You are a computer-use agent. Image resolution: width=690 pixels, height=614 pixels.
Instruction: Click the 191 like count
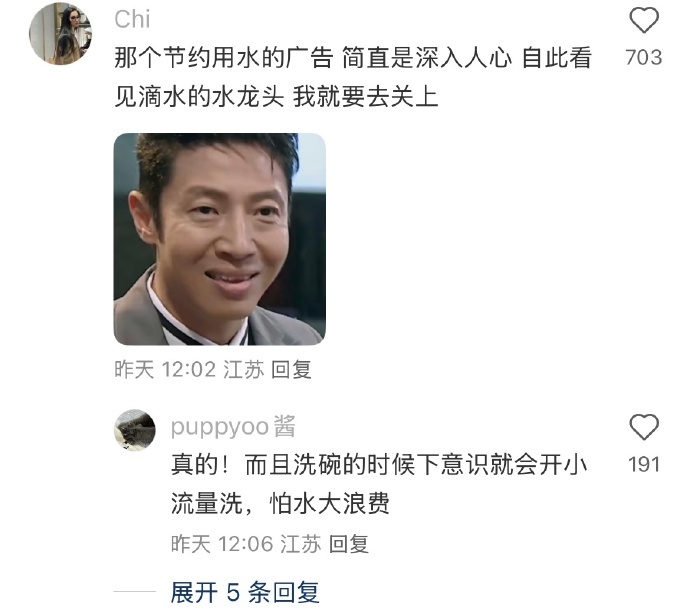coord(644,465)
